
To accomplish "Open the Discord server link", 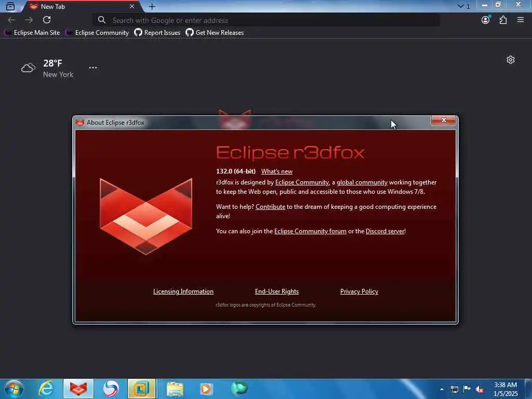I will (385, 231).
